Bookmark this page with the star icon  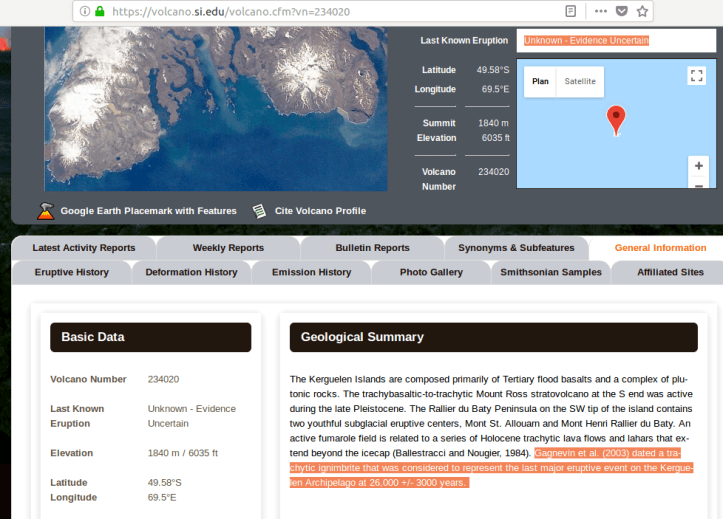pos(642,11)
